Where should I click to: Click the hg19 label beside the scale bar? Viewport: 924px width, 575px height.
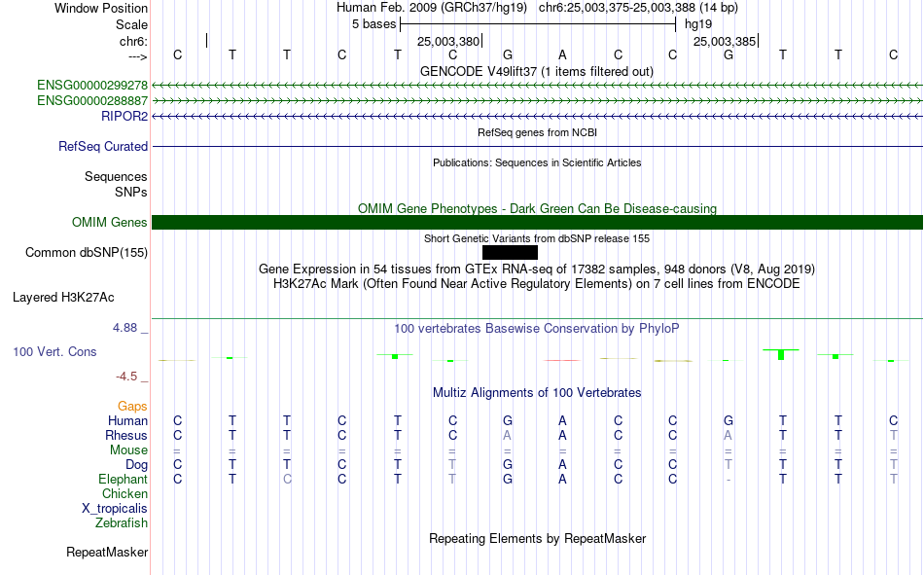(x=698, y=24)
